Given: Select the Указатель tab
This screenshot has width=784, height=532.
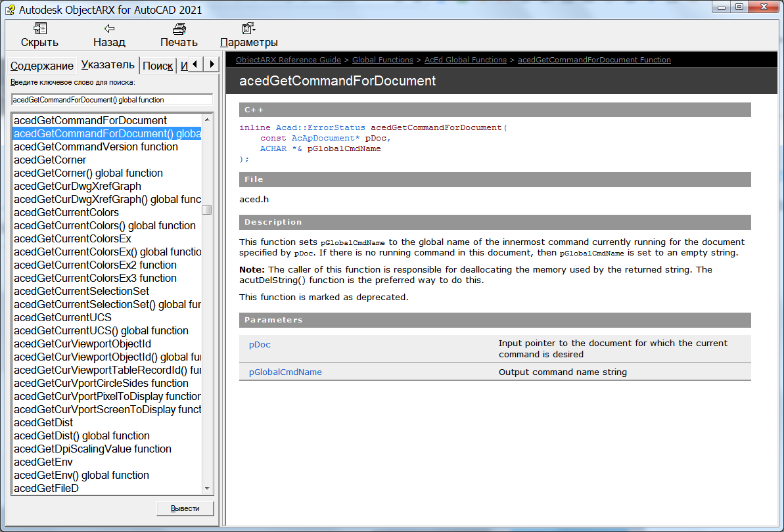Looking at the screenshot, I should tap(108, 65).
